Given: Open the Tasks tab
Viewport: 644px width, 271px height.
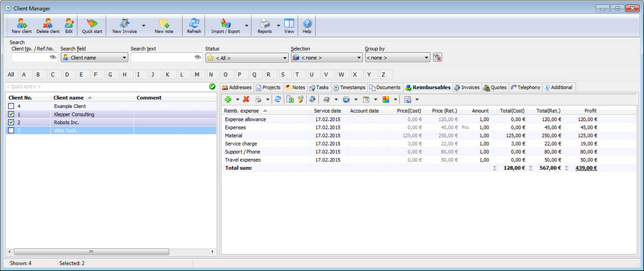Looking at the screenshot, I should click(x=319, y=87).
